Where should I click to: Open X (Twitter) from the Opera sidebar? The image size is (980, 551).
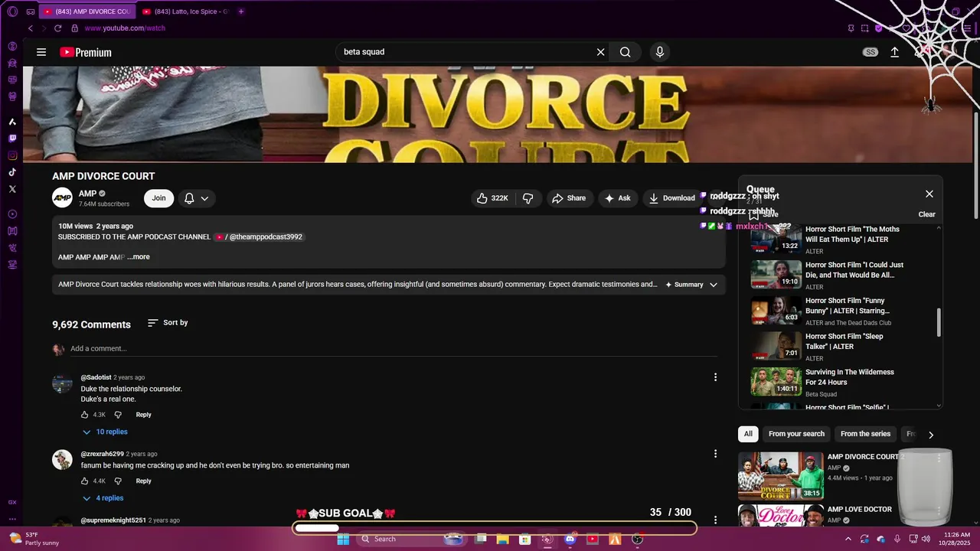click(x=12, y=189)
